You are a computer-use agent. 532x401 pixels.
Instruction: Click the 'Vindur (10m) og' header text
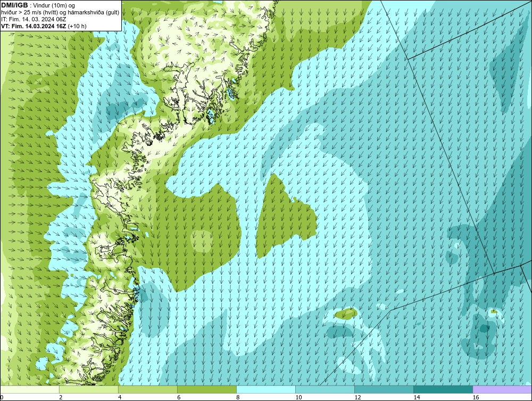click(54, 5)
